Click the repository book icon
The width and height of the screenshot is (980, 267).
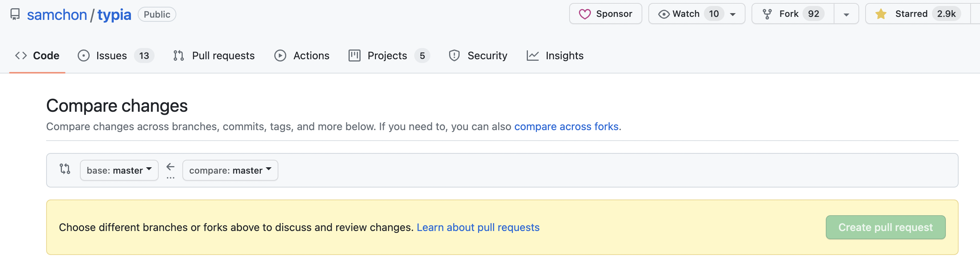click(15, 15)
